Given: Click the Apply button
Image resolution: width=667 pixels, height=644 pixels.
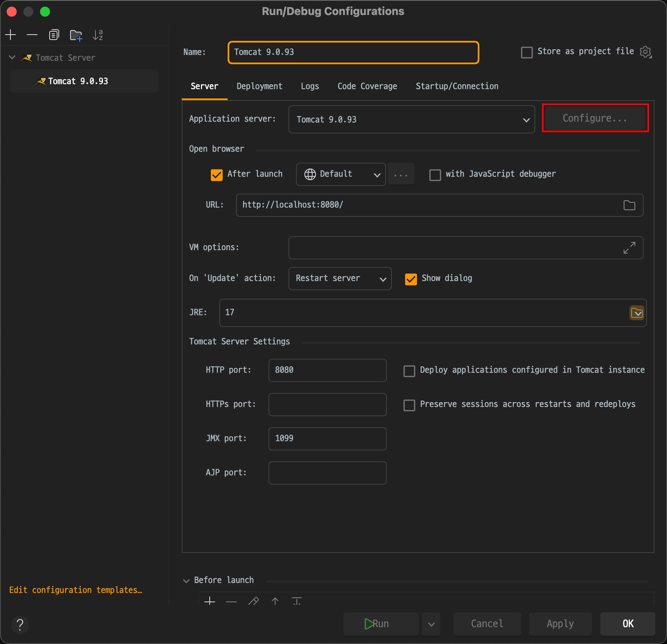Looking at the screenshot, I should click(560, 624).
